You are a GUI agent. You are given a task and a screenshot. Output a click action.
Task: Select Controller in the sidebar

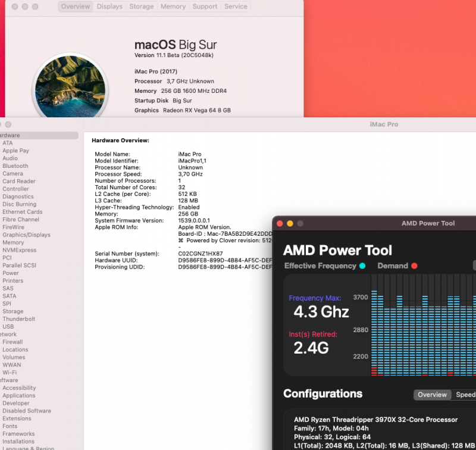point(16,189)
